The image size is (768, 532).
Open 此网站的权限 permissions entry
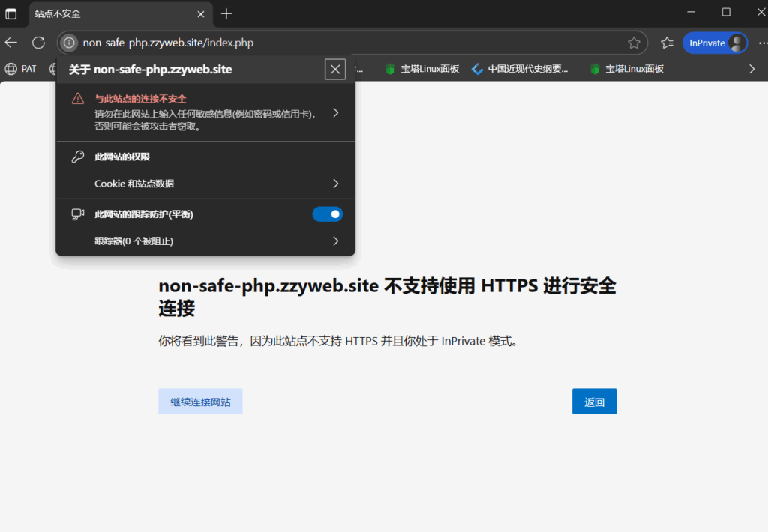pyautogui.click(x=122, y=157)
